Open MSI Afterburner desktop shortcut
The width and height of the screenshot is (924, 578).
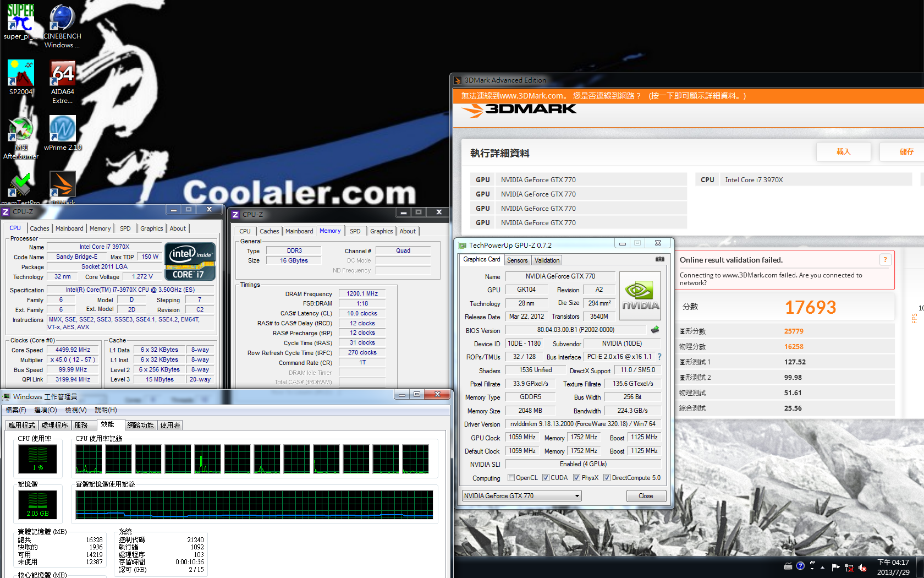pos(21,138)
